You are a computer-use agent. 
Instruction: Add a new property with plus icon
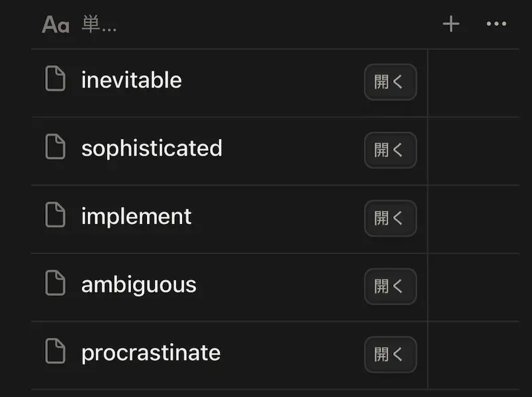pyautogui.click(x=451, y=25)
